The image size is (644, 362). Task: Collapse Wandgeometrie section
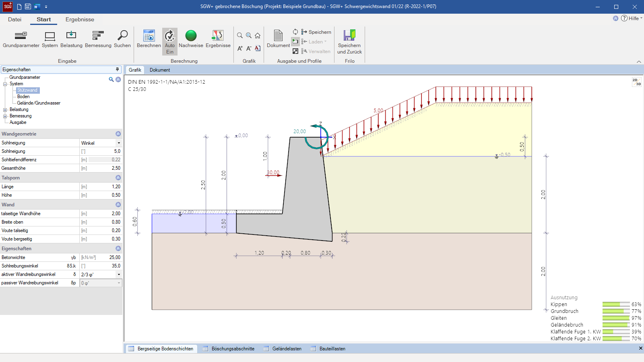click(x=118, y=134)
